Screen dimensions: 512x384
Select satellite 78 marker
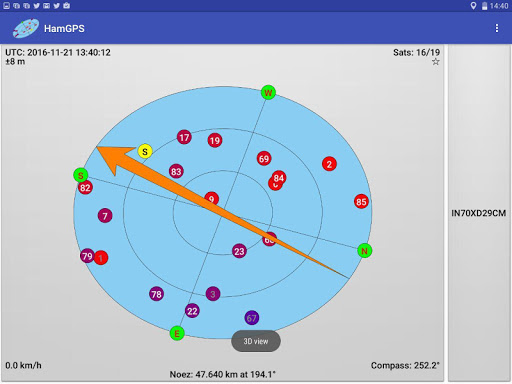(x=156, y=294)
